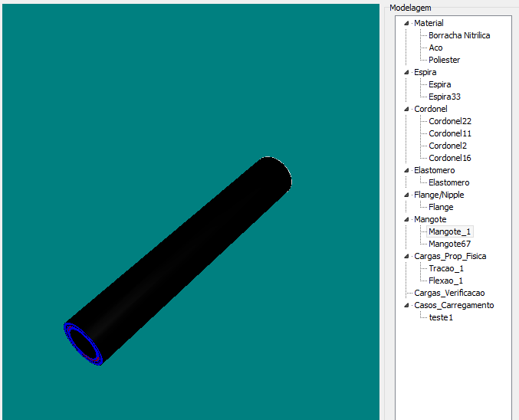The image size is (519, 420).
Task: Select the Espira child item
Action: pos(439,84)
